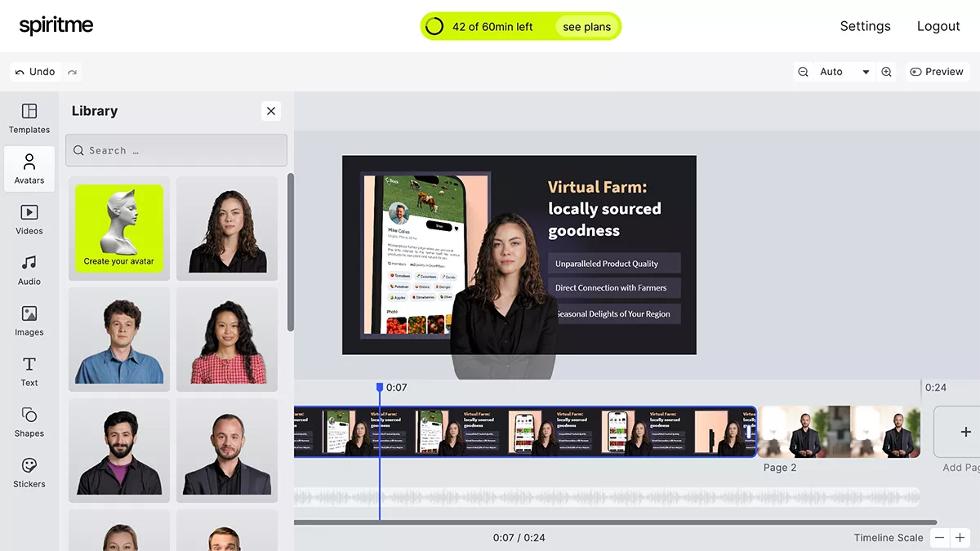
Task: Open the Audio panel
Action: (x=29, y=270)
